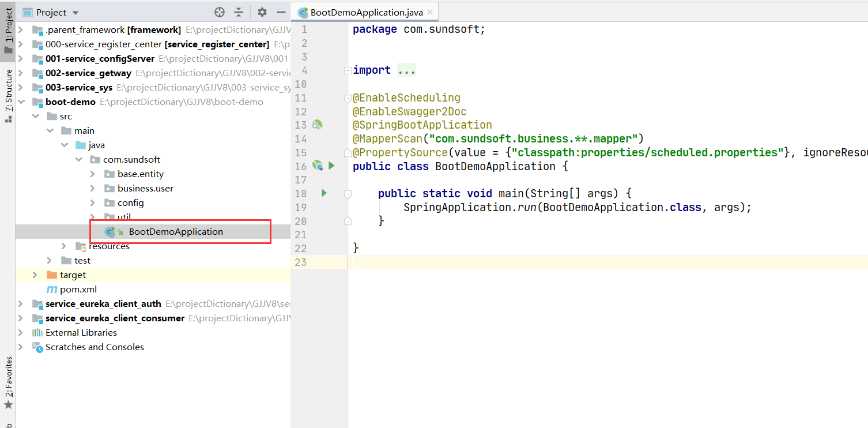Expand the 000-service_register_center module
This screenshot has width=868, height=428.
[x=21, y=44]
